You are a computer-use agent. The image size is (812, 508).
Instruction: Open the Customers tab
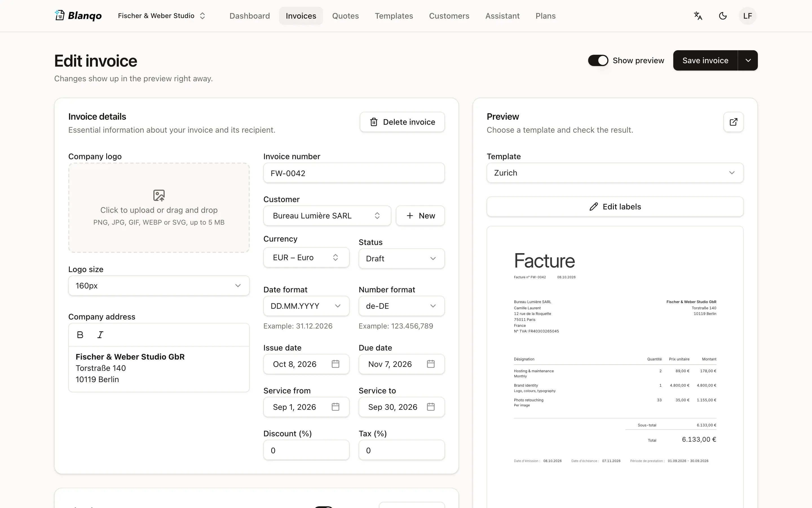[x=449, y=16]
